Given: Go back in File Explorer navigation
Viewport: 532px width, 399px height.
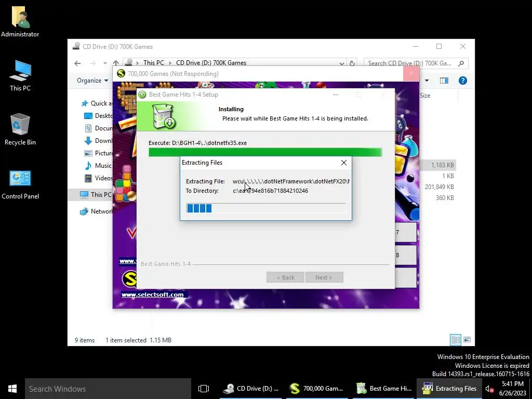Looking at the screenshot, I should click(77, 63).
